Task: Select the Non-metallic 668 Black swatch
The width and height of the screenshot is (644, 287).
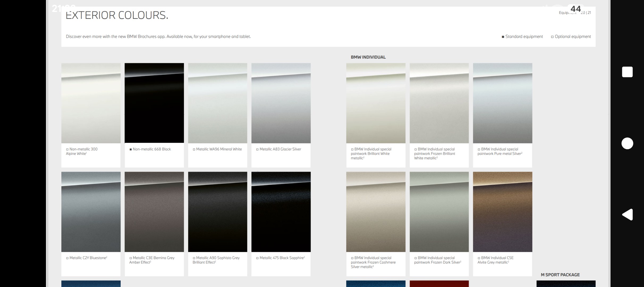Action: click(x=154, y=103)
